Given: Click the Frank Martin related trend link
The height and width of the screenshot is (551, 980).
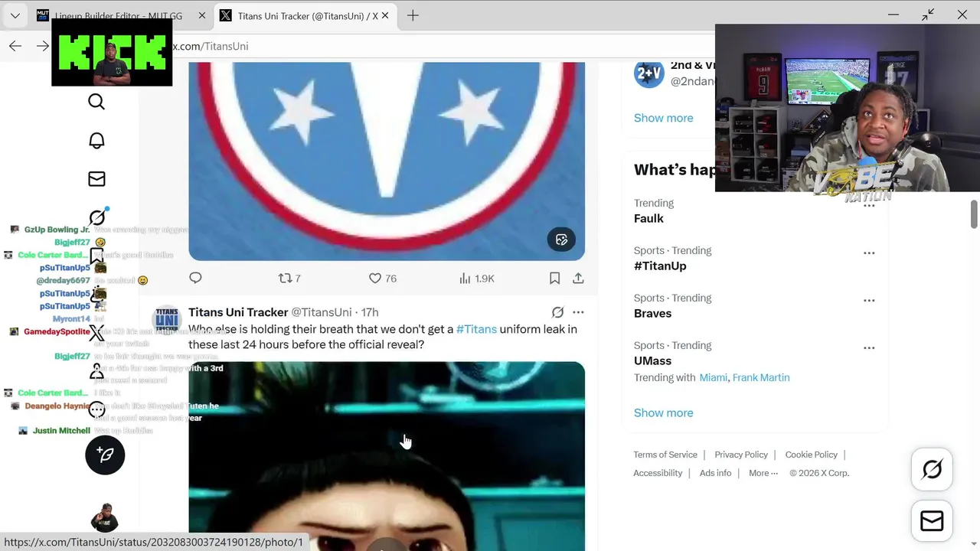Looking at the screenshot, I should coord(761,378).
